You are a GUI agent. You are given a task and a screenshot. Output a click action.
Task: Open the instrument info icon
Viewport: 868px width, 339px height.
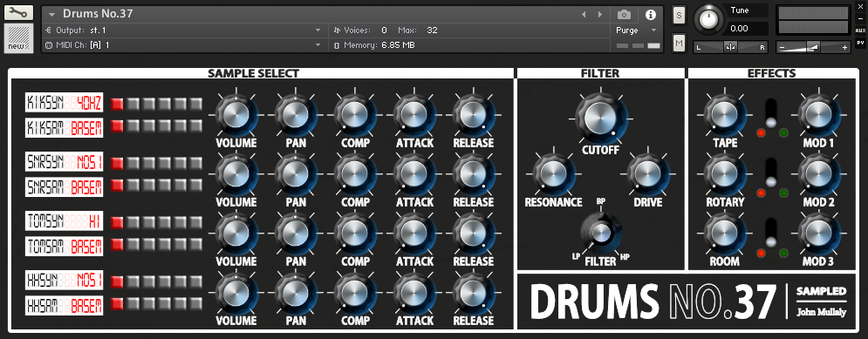[651, 14]
